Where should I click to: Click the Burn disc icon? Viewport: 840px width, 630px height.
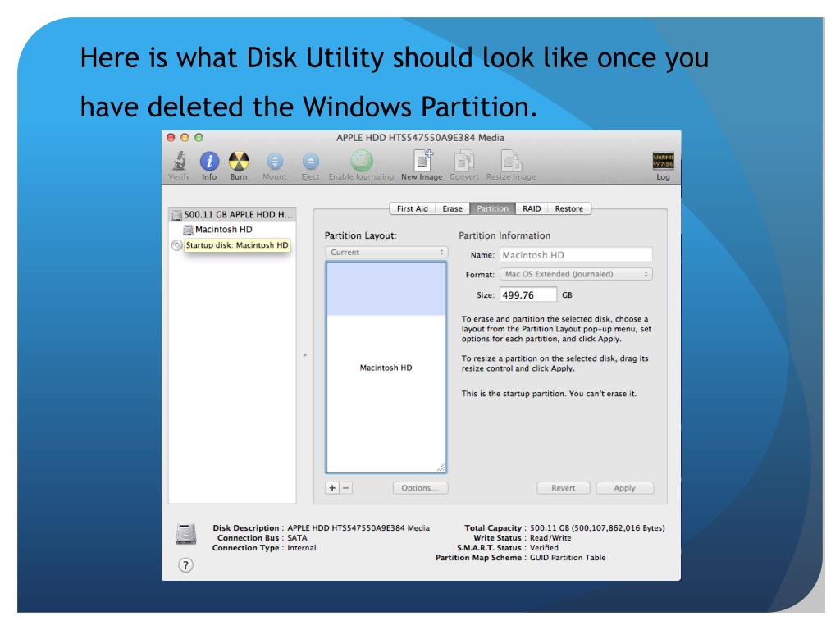click(239, 161)
